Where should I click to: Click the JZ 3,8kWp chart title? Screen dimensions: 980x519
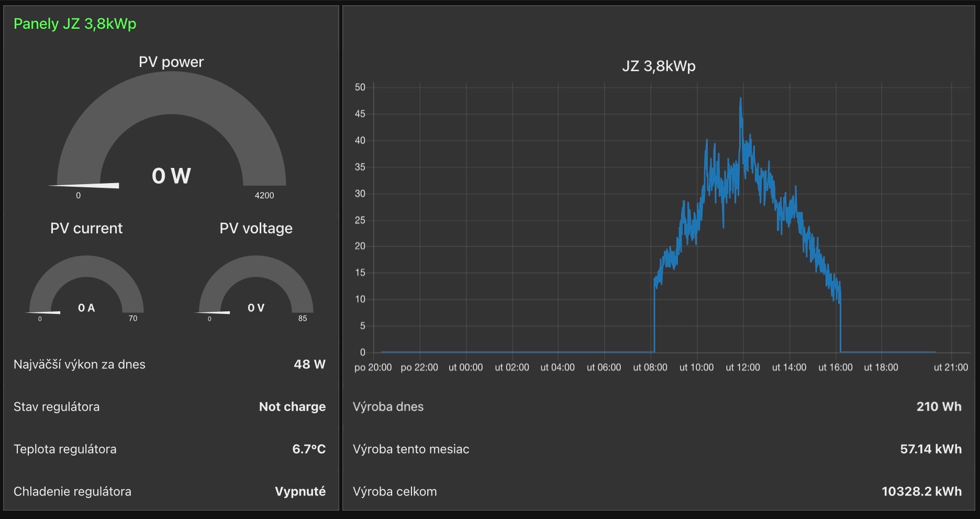pyautogui.click(x=659, y=66)
